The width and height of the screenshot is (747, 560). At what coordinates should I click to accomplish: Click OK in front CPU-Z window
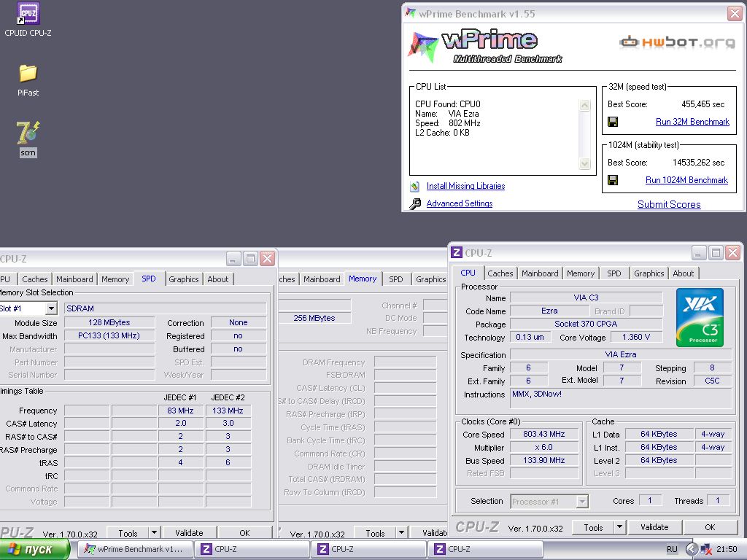click(710, 528)
